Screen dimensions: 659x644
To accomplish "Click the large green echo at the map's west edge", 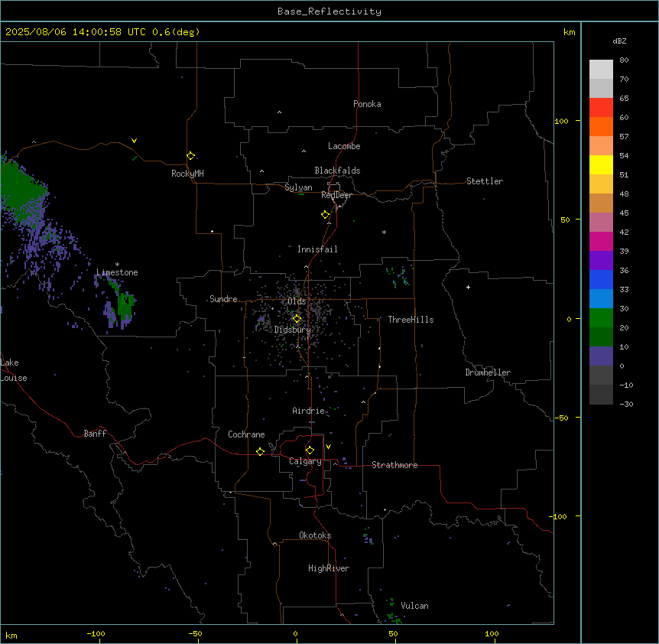I will [x=19, y=189].
